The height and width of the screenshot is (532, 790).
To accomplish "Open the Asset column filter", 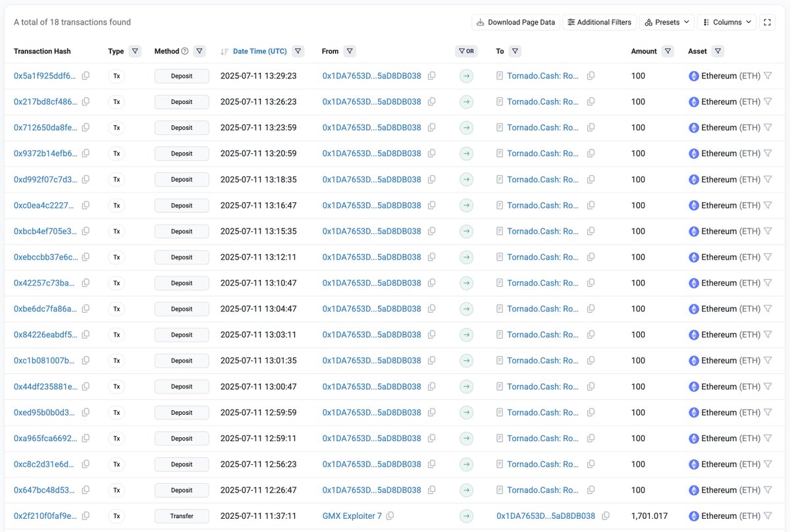I will coord(718,51).
